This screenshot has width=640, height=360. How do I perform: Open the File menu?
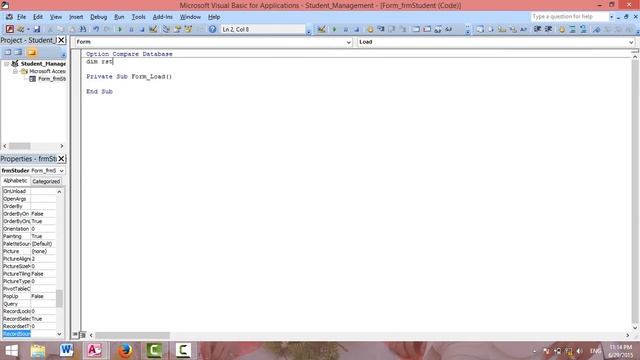pyautogui.click(x=21, y=17)
